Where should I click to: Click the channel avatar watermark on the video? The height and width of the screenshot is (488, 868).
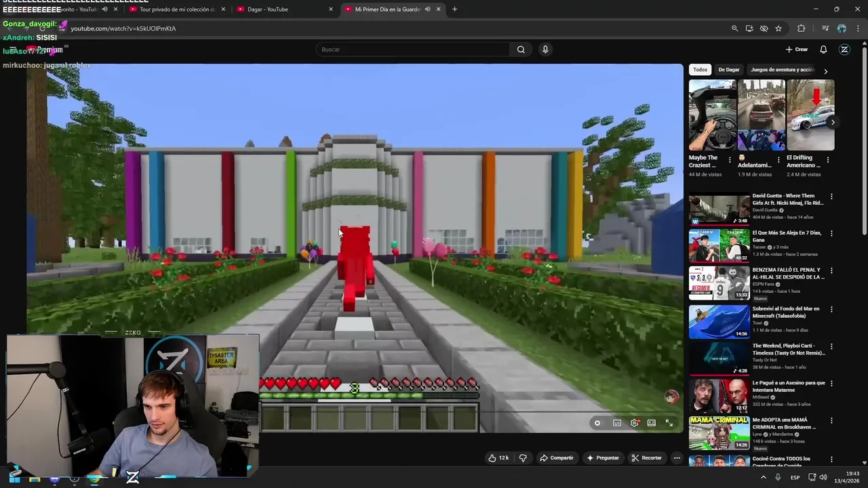pyautogui.click(x=671, y=396)
